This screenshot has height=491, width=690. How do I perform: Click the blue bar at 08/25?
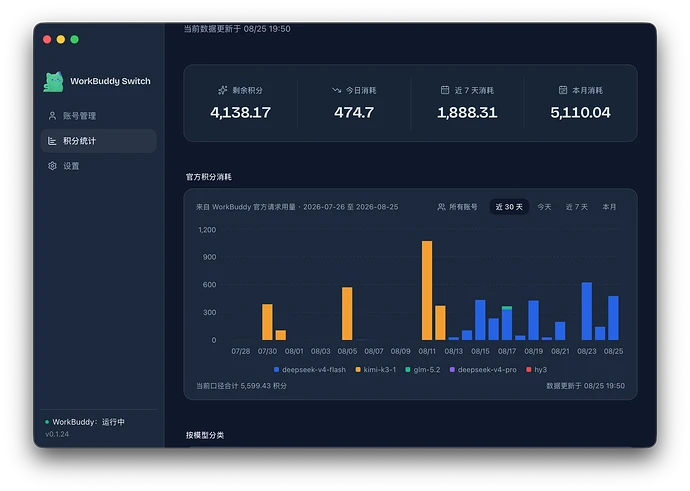pos(613,318)
